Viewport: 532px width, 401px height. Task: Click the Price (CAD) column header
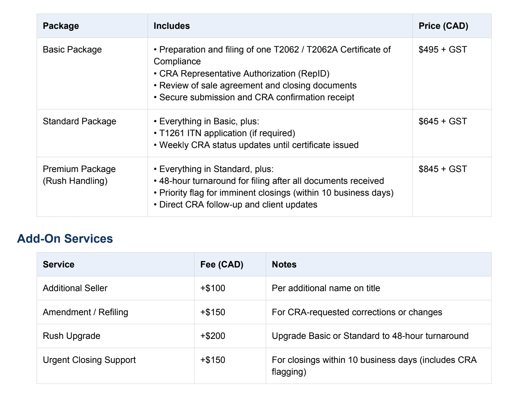pos(443,26)
